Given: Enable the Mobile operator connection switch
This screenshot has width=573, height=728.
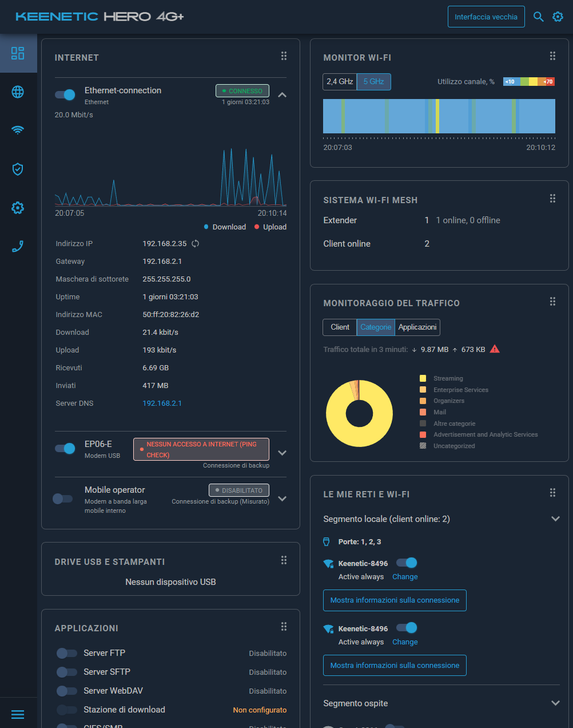Looking at the screenshot, I should (x=62, y=498).
